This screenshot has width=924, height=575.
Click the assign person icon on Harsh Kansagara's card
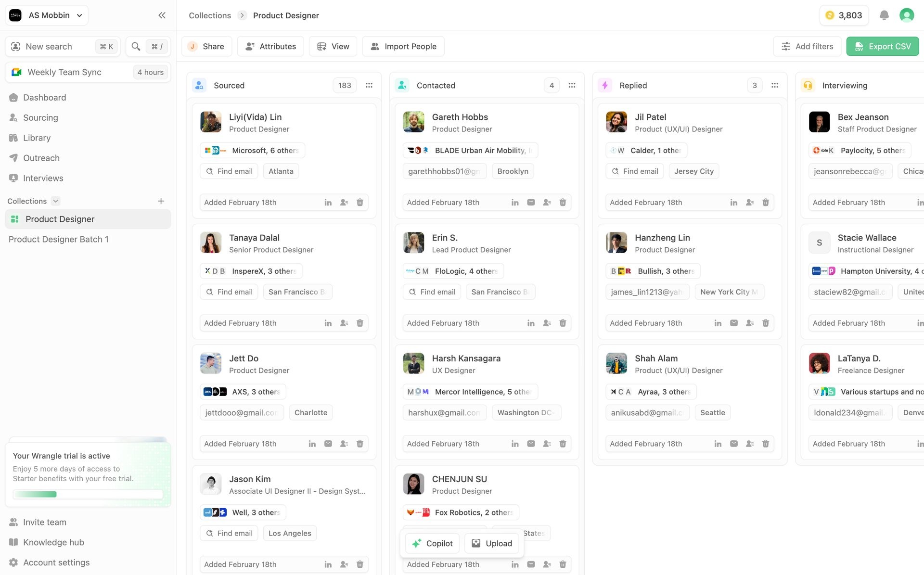tap(547, 444)
